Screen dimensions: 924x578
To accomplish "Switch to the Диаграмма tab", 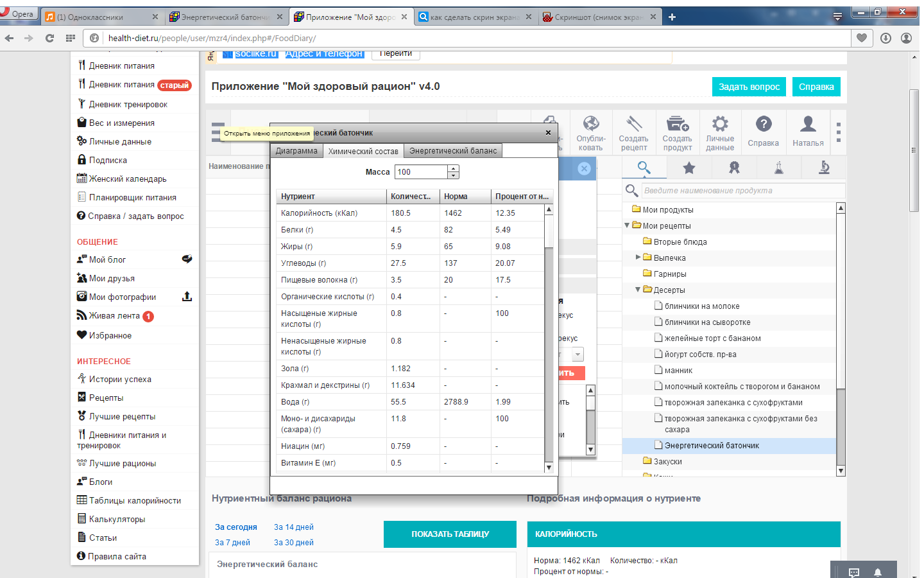I will pos(296,151).
